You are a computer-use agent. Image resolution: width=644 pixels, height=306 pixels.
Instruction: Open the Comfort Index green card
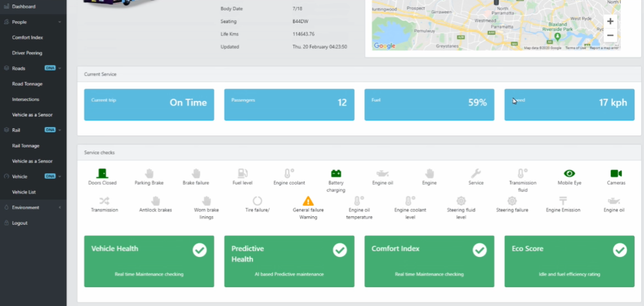tap(429, 261)
